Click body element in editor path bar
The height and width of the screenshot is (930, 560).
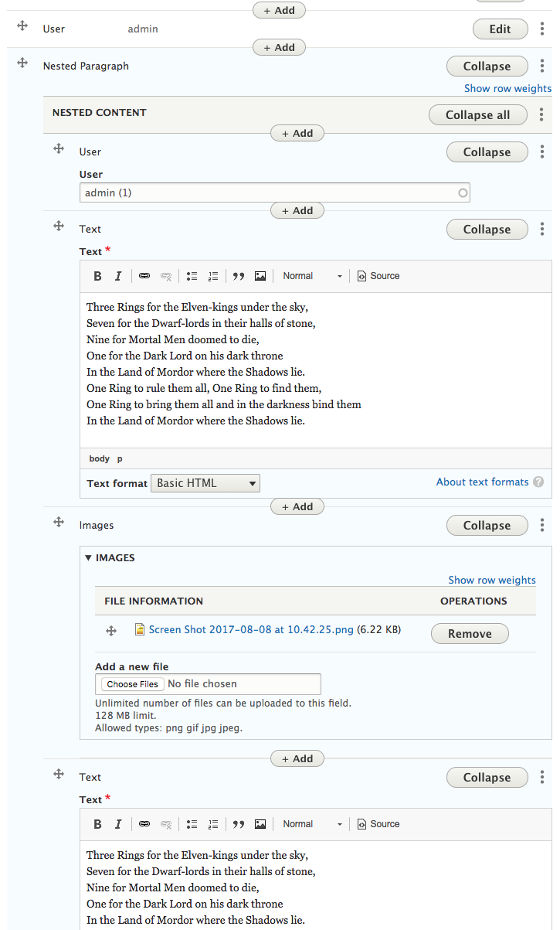point(100,458)
